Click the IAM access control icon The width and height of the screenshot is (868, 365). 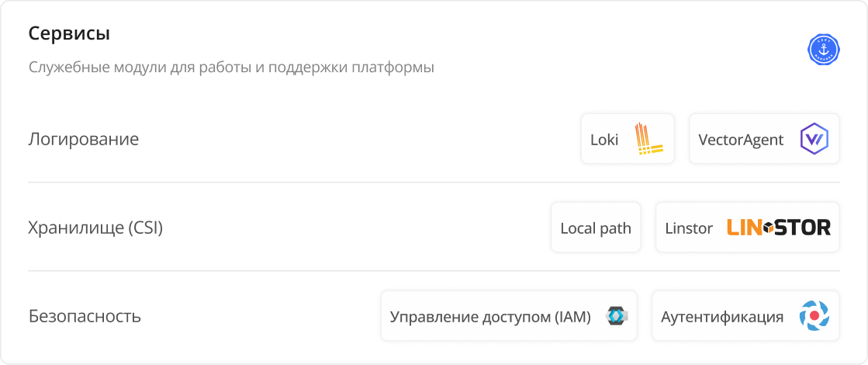[x=617, y=316]
